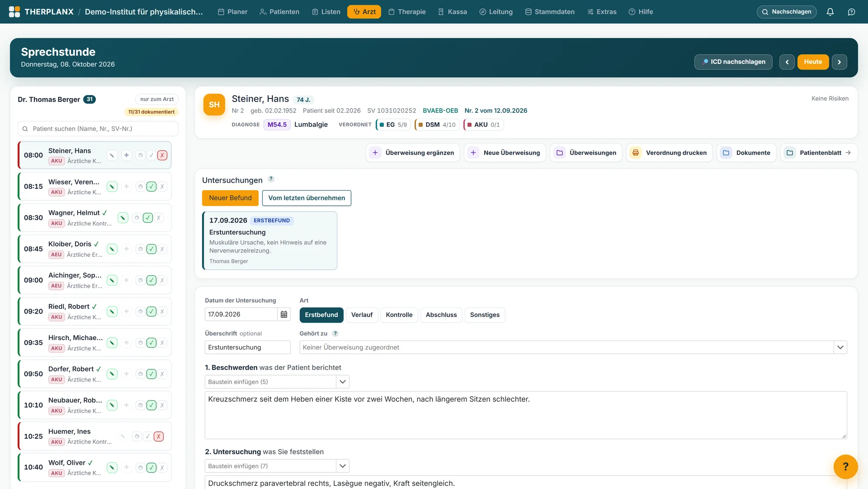Open the chat bubble icon in top bar
The image size is (868, 489).
point(852,12)
